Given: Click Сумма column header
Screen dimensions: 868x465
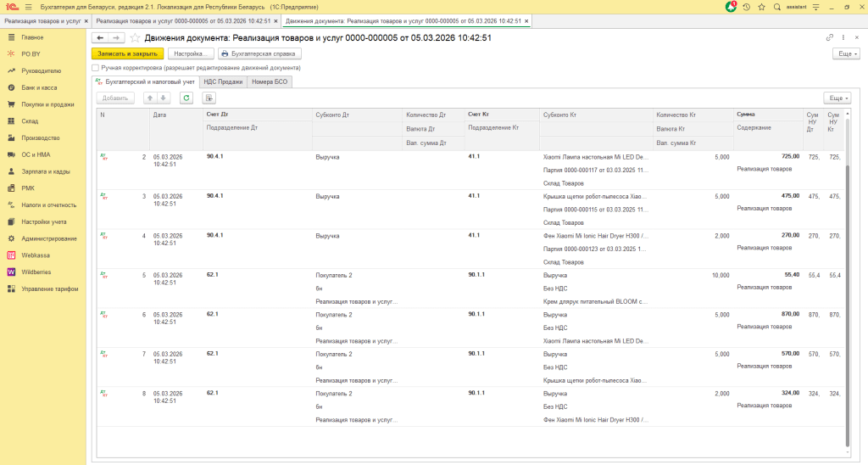Looking at the screenshot, I should point(768,115).
